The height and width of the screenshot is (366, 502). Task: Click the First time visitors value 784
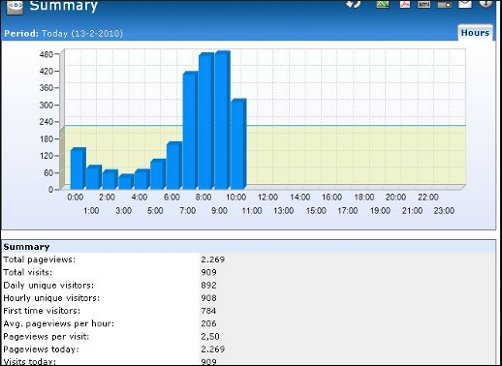point(208,311)
